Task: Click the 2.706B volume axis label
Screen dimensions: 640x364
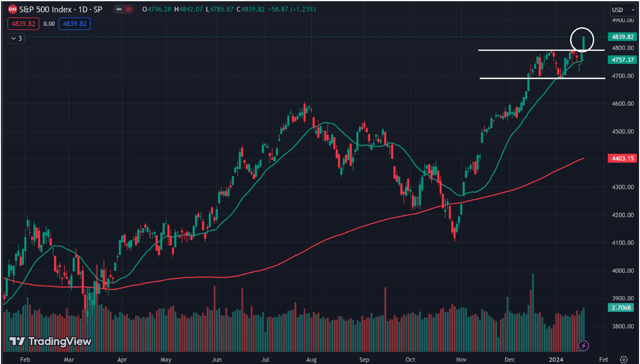Action: click(622, 308)
